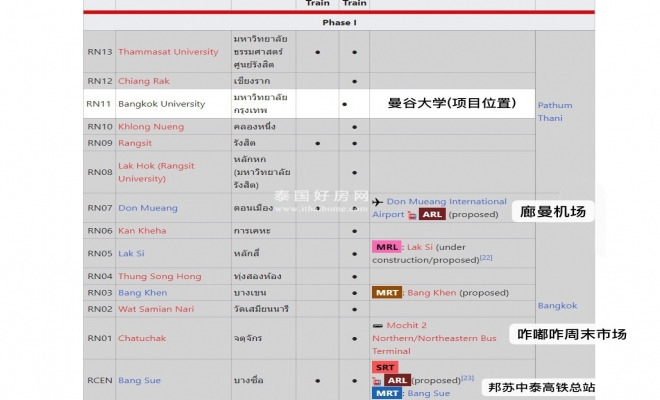
Task: Open the Thammasat University station link
Action: coord(168,52)
